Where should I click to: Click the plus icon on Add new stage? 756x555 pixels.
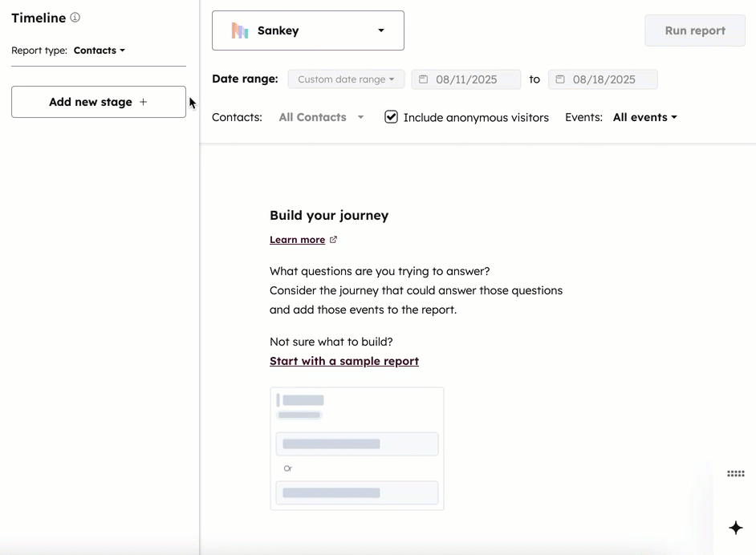pyautogui.click(x=143, y=102)
